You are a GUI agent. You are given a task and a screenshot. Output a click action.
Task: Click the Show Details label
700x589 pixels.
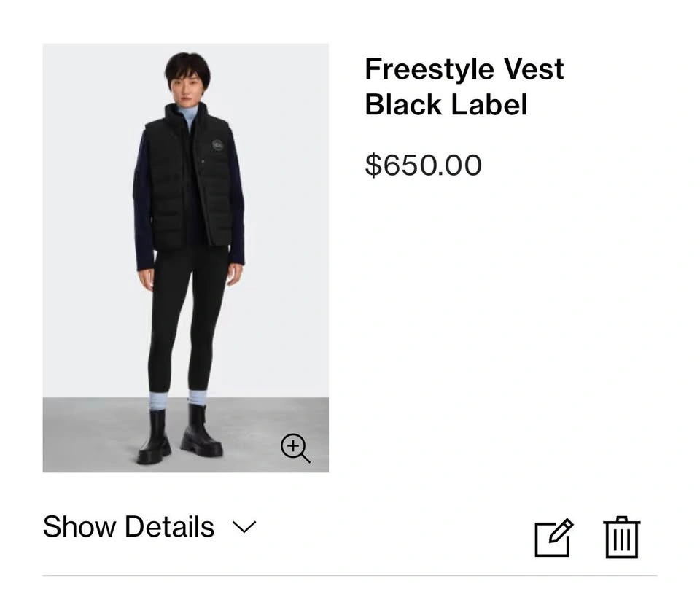(128, 526)
